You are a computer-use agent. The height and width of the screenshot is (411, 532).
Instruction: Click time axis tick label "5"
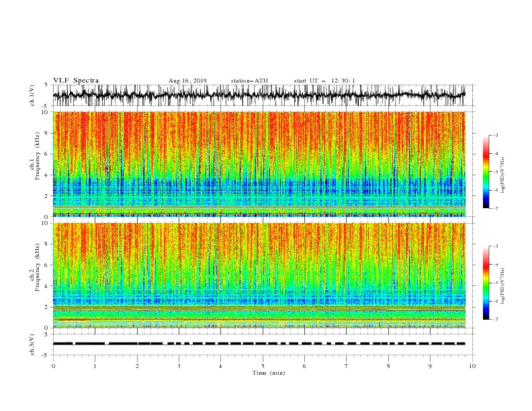[x=263, y=366]
